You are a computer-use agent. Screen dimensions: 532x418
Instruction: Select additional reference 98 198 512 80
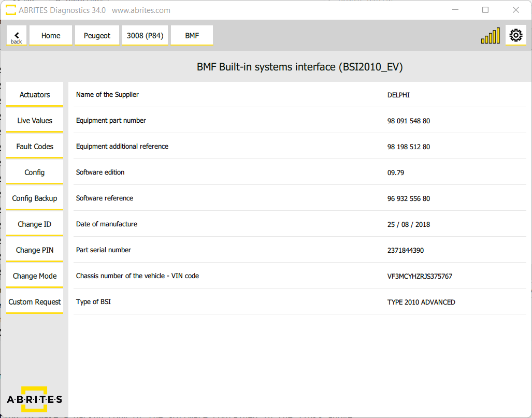[x=409, y=147]
